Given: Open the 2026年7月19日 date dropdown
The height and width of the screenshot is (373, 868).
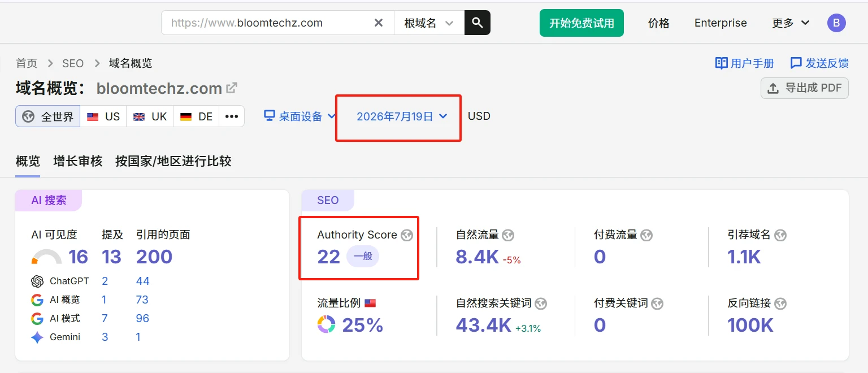Looking at the screenshot, I should pos(402,116).
